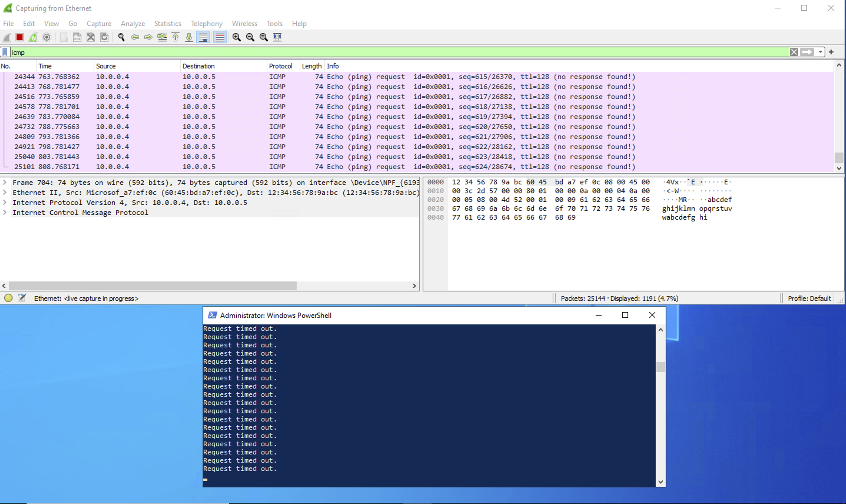
Task: Go forward to next packet arrow
Action: [x=148, y=37]
